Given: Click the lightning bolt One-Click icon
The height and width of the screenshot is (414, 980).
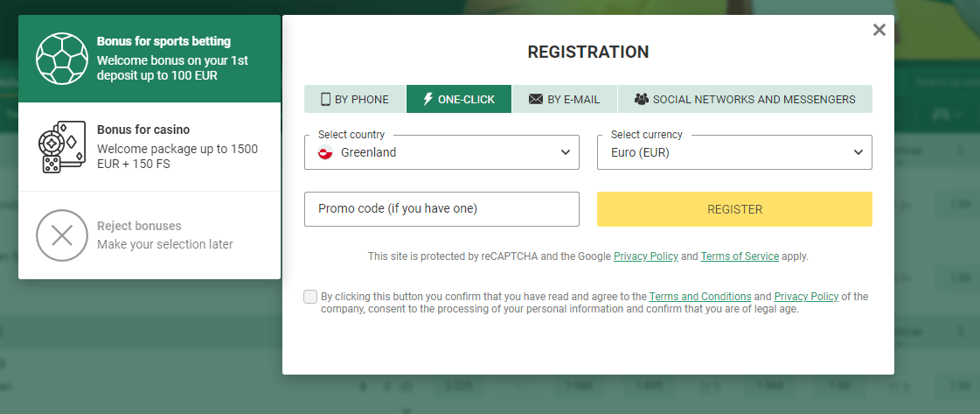Looking at the screenshot, I should [x=428, y=99].
